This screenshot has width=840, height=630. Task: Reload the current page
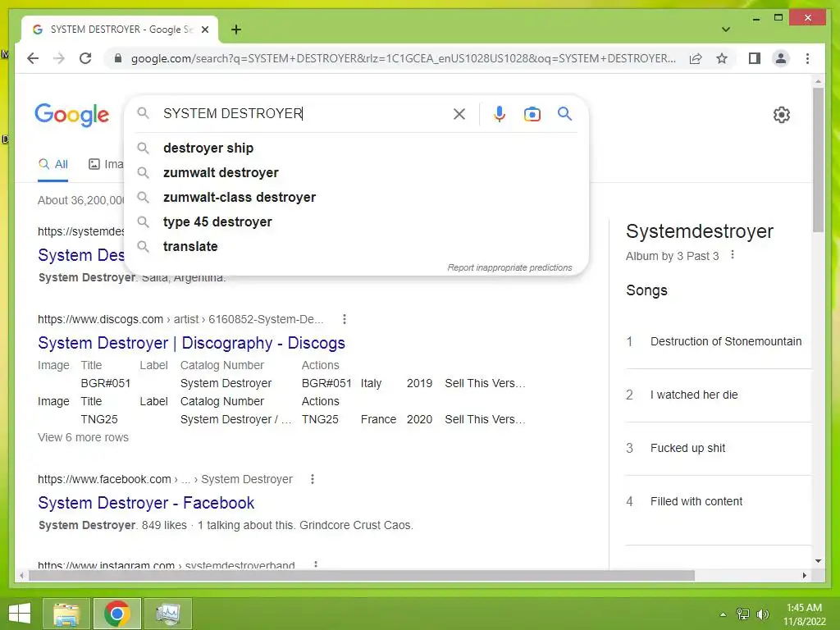pyautogui.click(x=85, y=58)
